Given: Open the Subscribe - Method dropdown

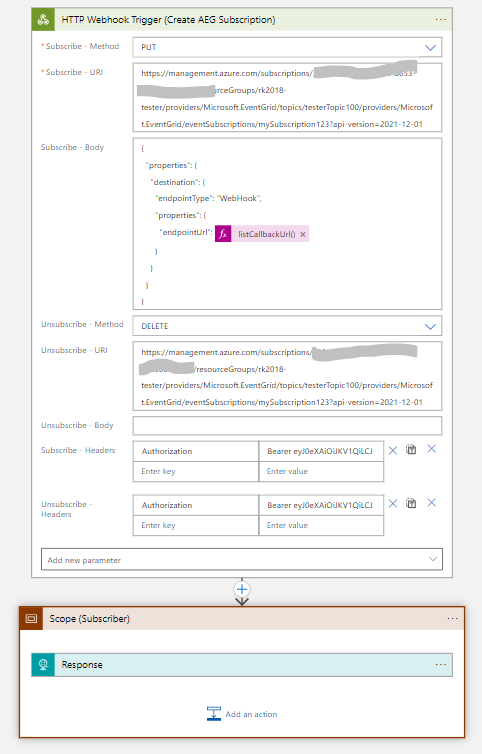Looking at the screenshot, I should pos(287,47).
